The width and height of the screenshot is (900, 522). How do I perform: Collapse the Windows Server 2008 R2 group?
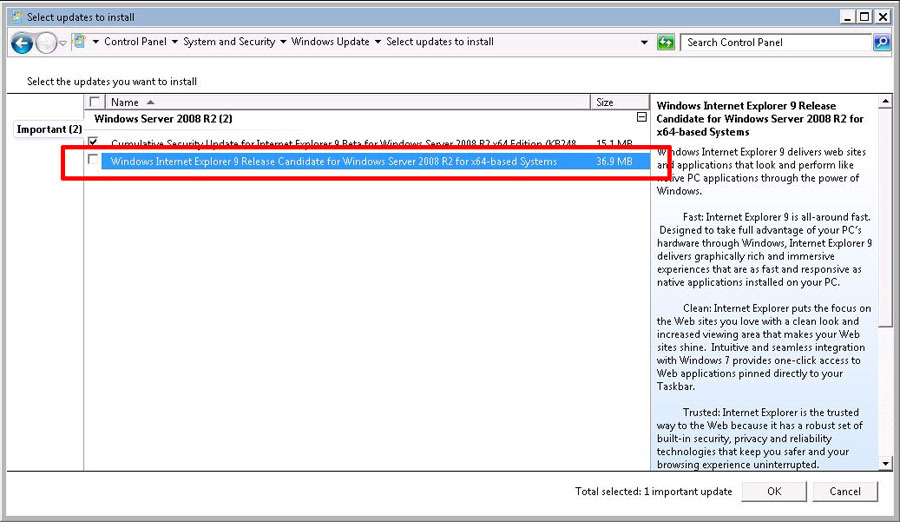click(641, 117)
